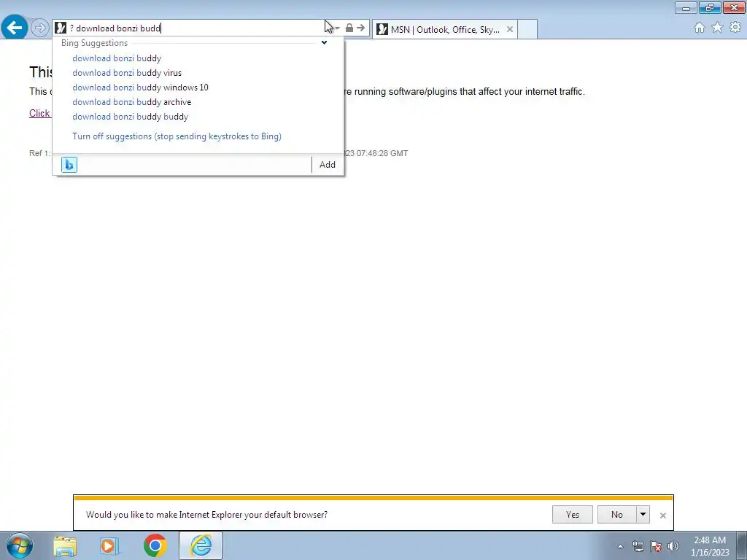Open Favorites star icon
Viewport: 747px width, 560px height.
point(717,28)
